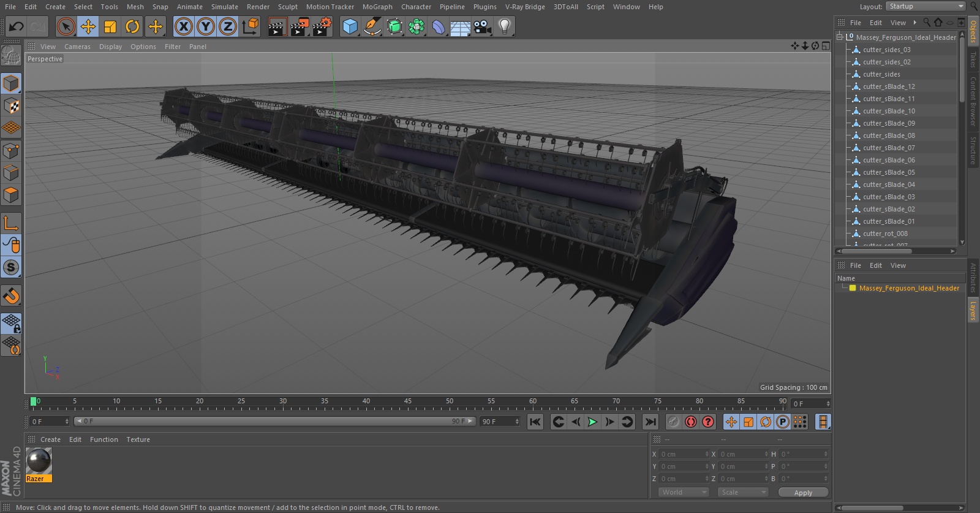Toggle Y axis lock
Screen dimensions: 980x513
point(206,26)
